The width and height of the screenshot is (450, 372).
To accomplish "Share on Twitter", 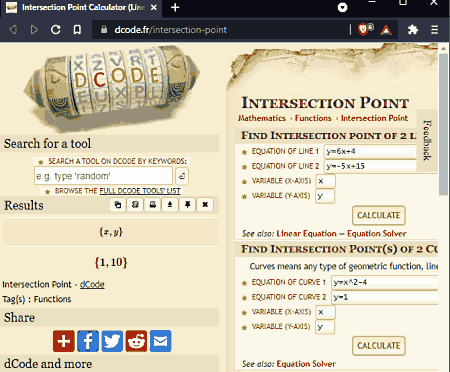I will click(x=112, y=341).
